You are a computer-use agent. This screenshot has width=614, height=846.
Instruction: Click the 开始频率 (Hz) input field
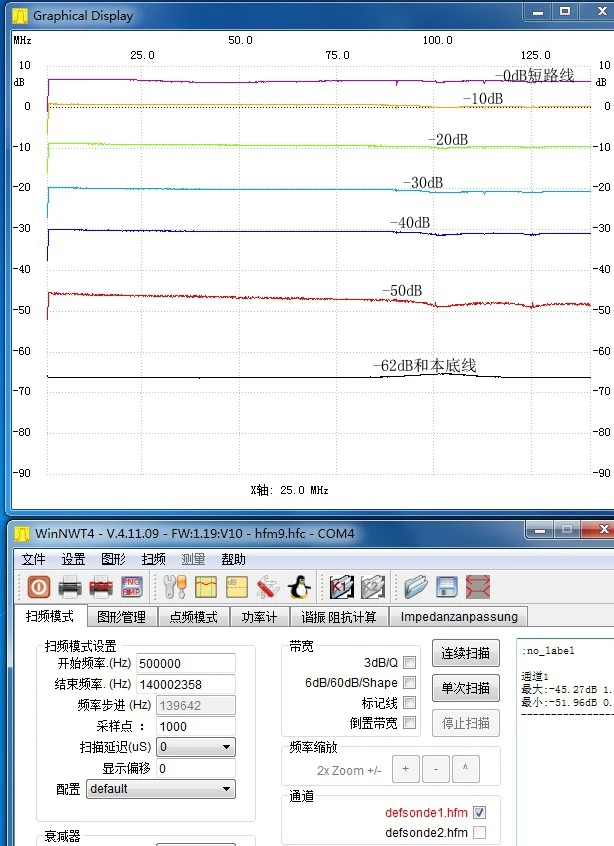point(186,663)
